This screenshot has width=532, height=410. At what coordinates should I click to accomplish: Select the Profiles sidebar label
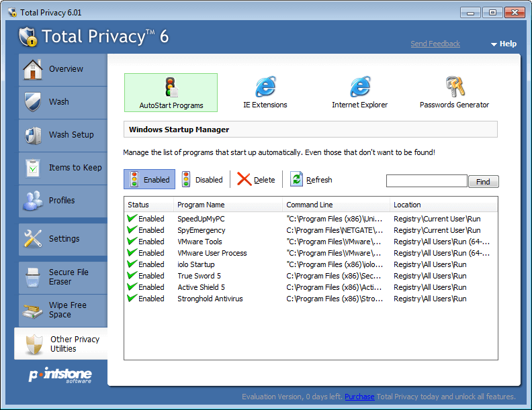(x=62, y=200)
